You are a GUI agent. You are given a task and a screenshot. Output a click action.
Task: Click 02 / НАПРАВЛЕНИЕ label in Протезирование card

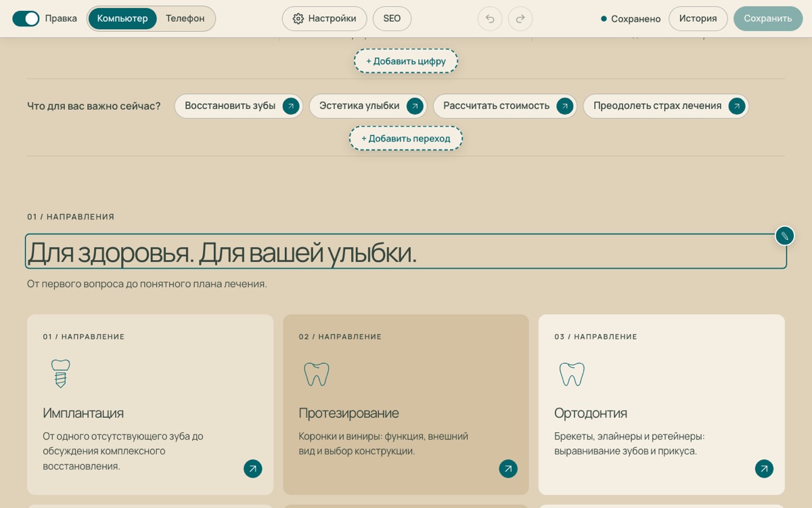[x=340, y=337]
